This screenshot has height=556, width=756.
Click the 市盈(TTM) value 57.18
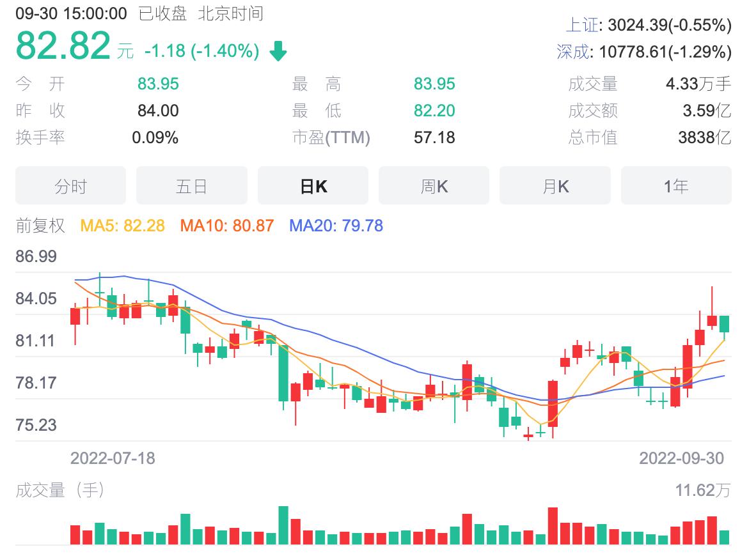(x=434, y=137)
